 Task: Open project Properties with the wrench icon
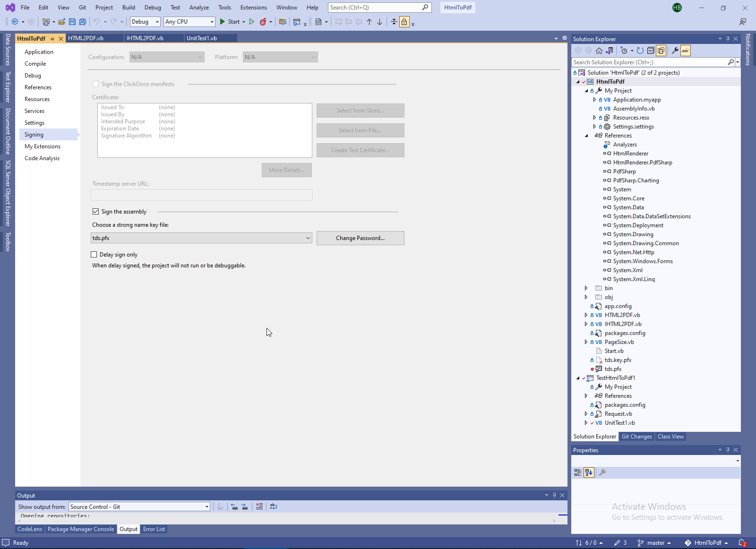[675, 51]
